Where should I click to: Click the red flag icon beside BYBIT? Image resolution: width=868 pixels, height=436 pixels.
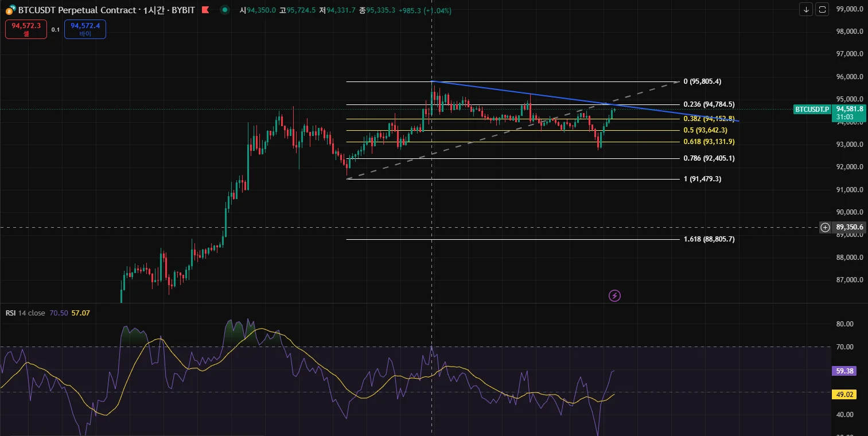[205, 10]
